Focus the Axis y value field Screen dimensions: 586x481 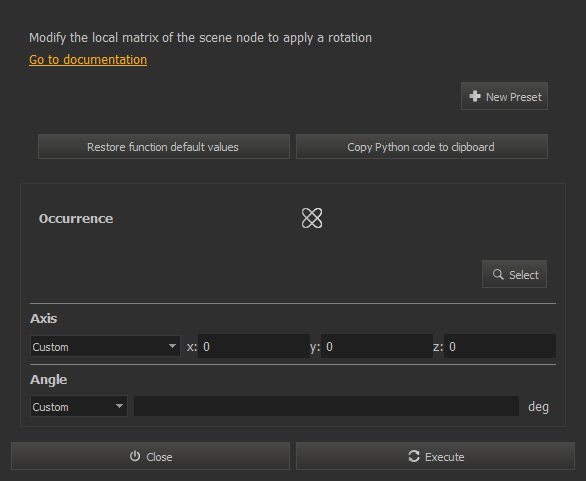[377, 346]
